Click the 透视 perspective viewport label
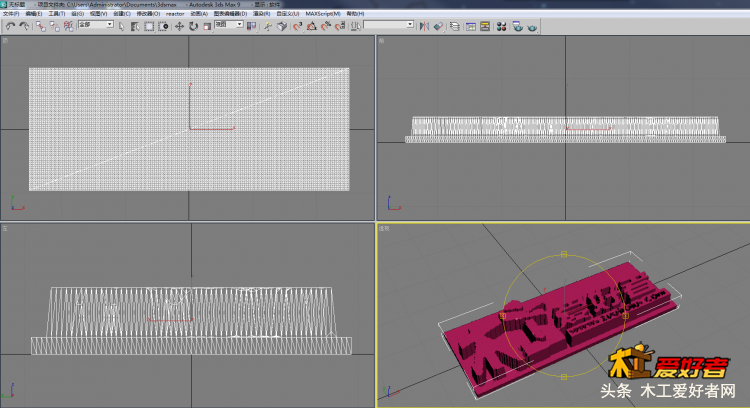The height and width of the screenshot is (408, 750). (384, 229)
